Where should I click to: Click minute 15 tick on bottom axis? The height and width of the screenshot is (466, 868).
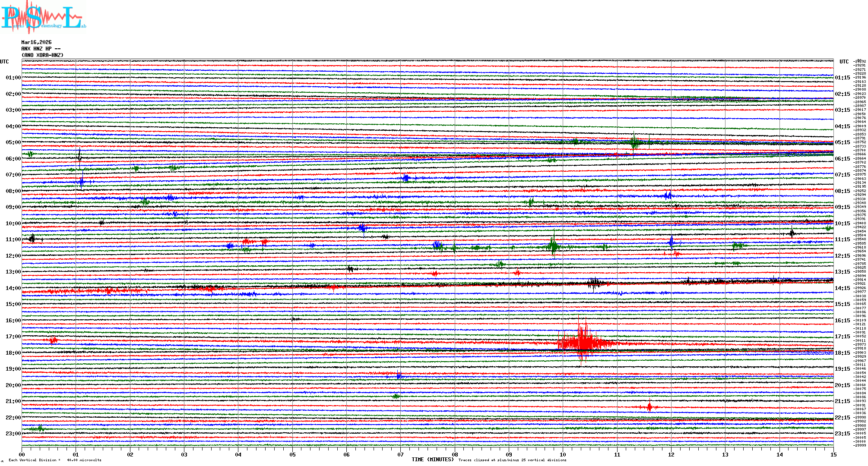tap(833, 454)
